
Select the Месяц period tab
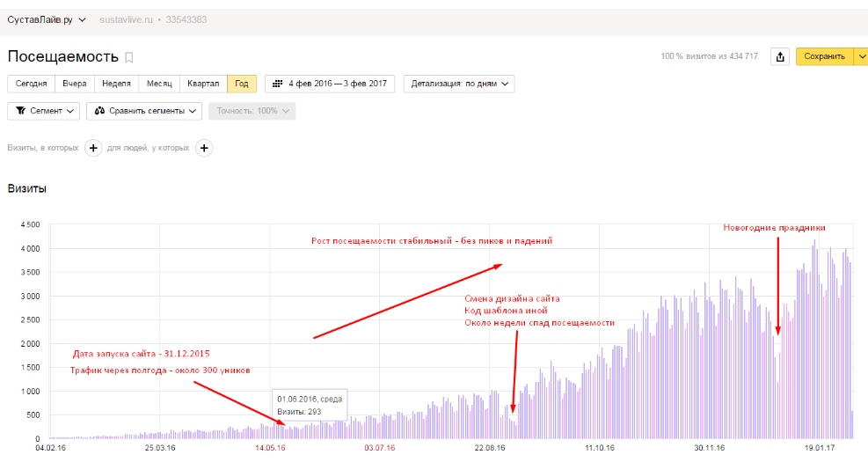tap(159, 84)
